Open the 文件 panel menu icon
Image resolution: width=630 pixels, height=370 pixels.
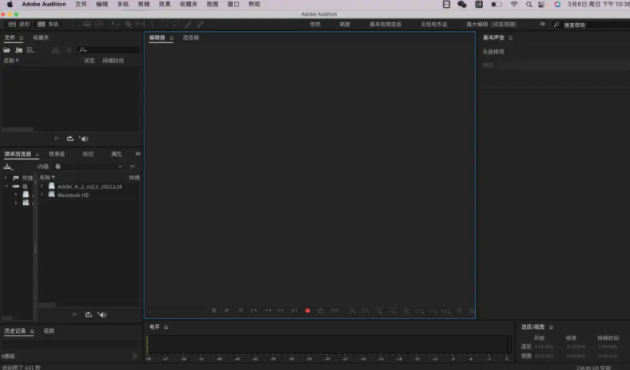click(x=21, y=38)
